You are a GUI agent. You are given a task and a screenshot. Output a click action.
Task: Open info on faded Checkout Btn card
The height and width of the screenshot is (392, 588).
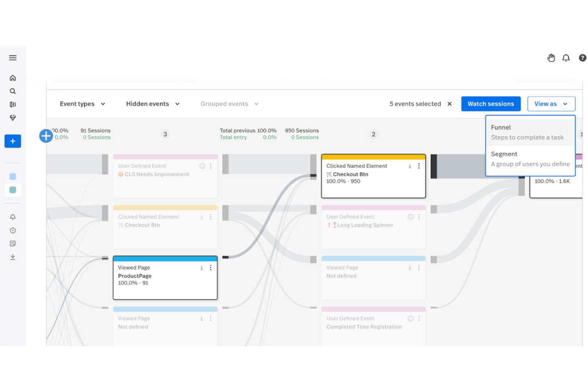201,217
